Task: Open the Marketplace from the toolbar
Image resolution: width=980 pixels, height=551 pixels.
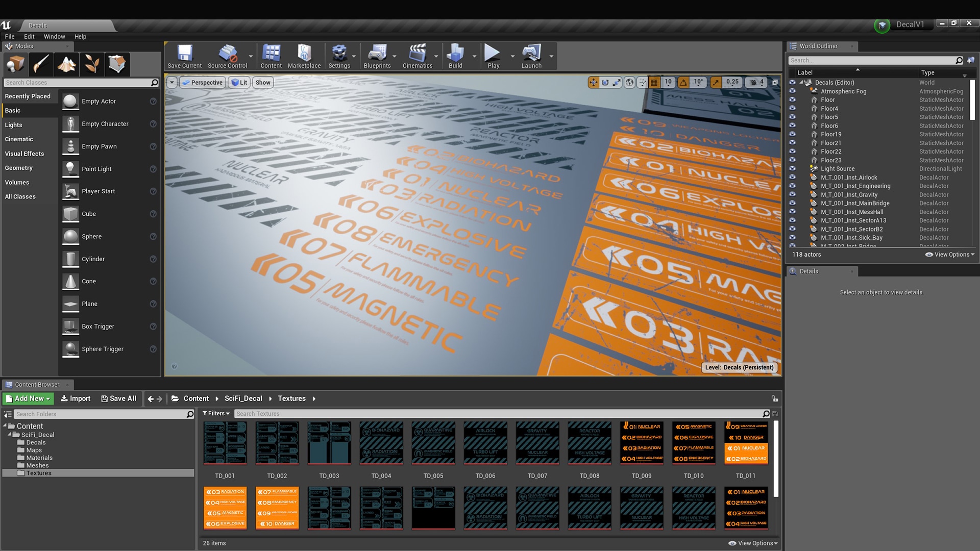Action: [304, 54]
